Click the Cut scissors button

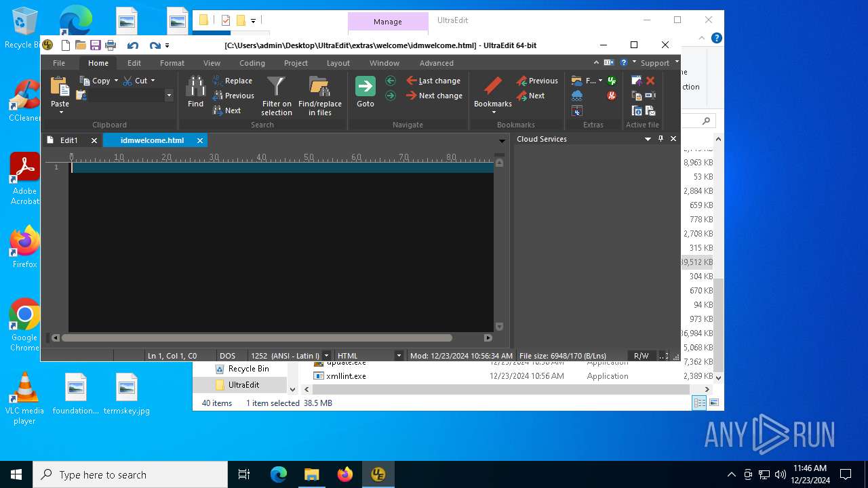[x=134, y=81]
